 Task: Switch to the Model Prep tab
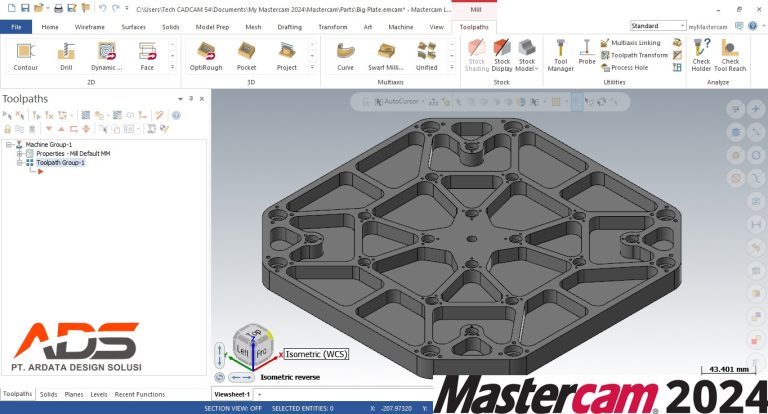point(213,27)
